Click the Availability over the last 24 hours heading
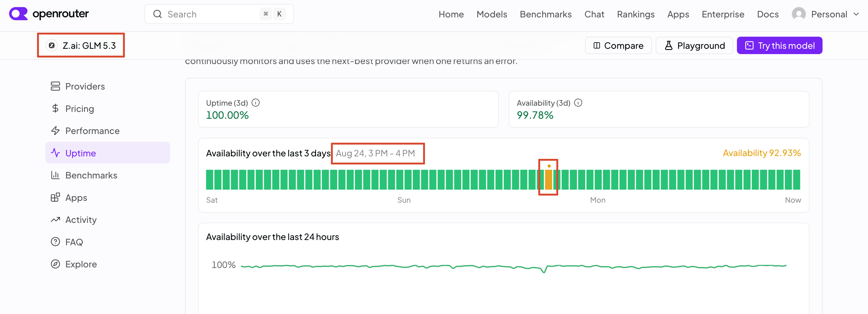The image size is (868, 314). click(273, 237)
